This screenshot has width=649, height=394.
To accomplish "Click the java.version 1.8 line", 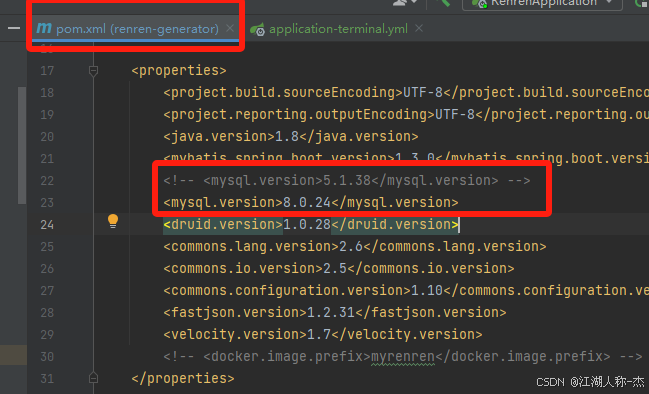I will [x=291, y=137].
